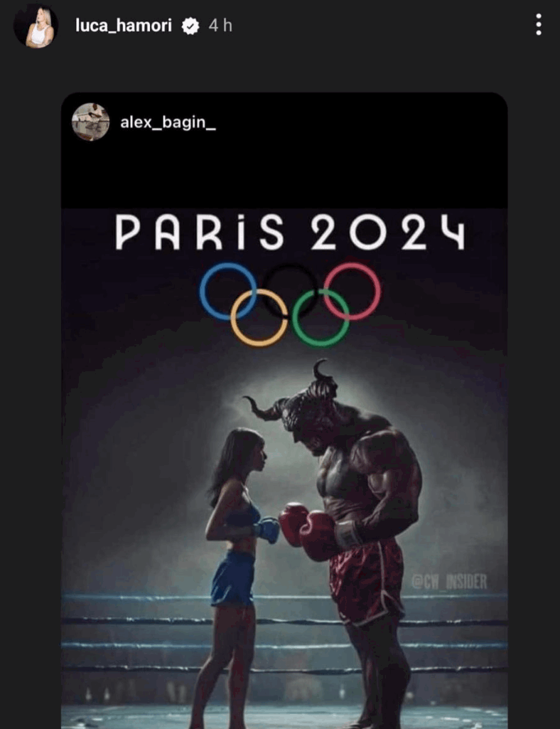Tap luca_hamori's profile picture
Screen dimensions: 560x729
36,26
